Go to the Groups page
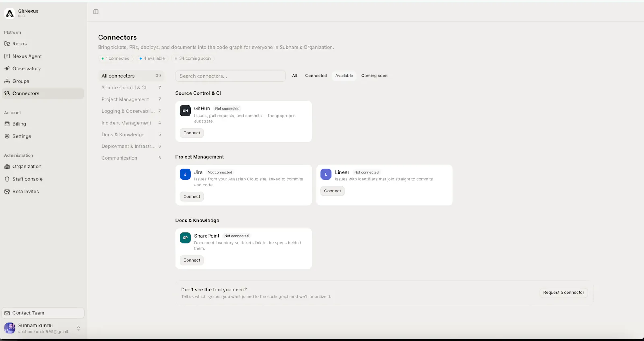This screenshot has height=341, width=644. coord(43,81)
